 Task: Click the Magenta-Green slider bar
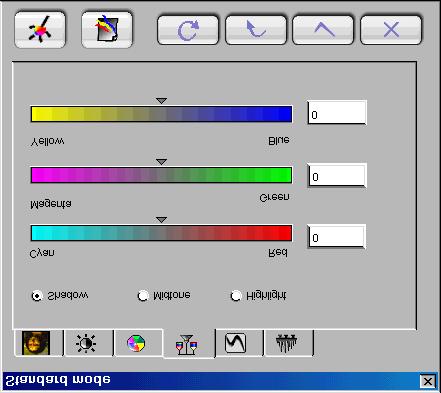(161, 175)
